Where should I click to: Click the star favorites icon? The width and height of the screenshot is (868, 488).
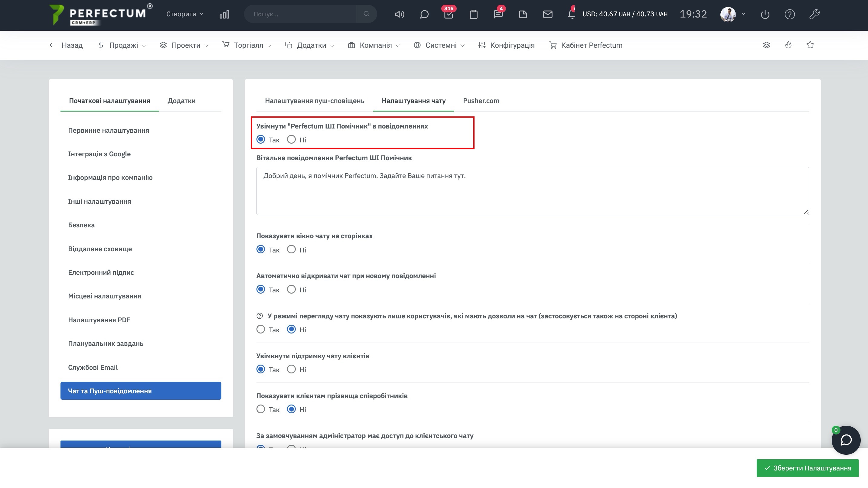coord(810,45)
